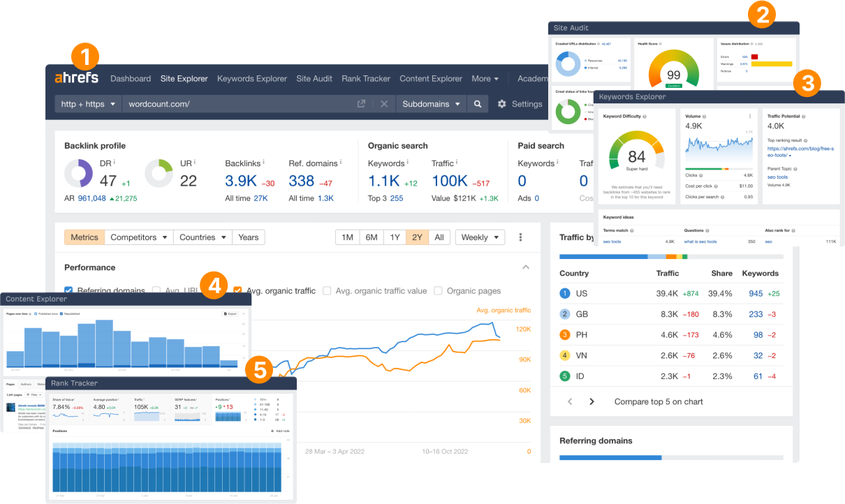Open the Settings gear icon
This screenshot has height=504, width=845.
click(x=502, y=104)
